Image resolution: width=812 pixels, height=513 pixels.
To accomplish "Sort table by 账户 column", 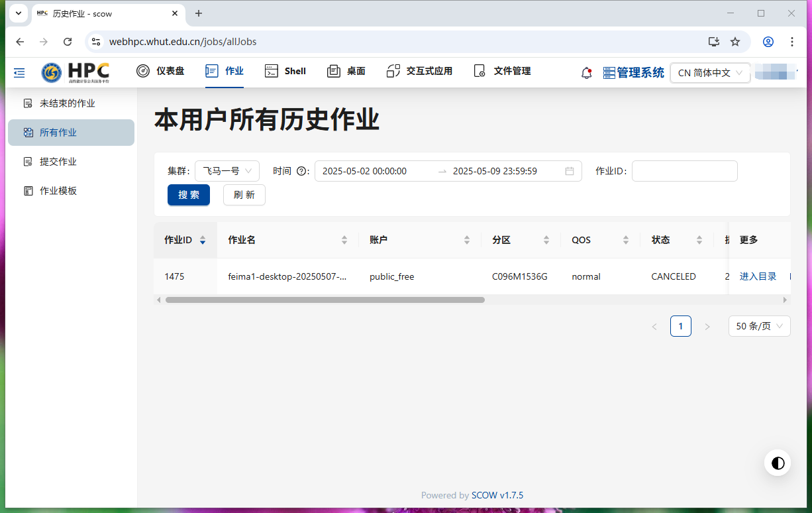I will click(x=420, y=240).
